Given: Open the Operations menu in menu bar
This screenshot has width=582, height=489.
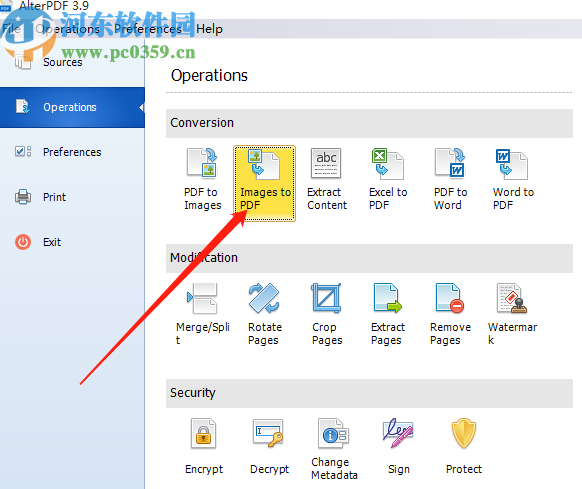Looking at the screenshot, I should [x=67, y=29].
